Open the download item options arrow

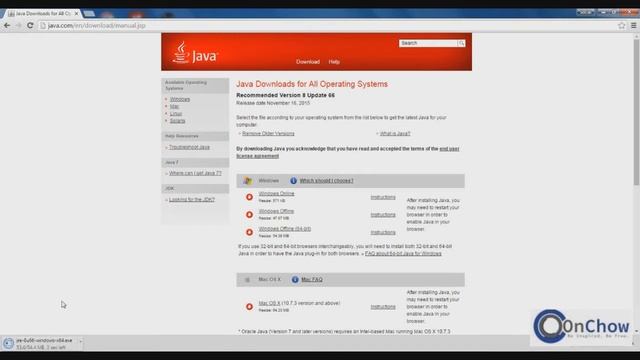pos(80,341)
